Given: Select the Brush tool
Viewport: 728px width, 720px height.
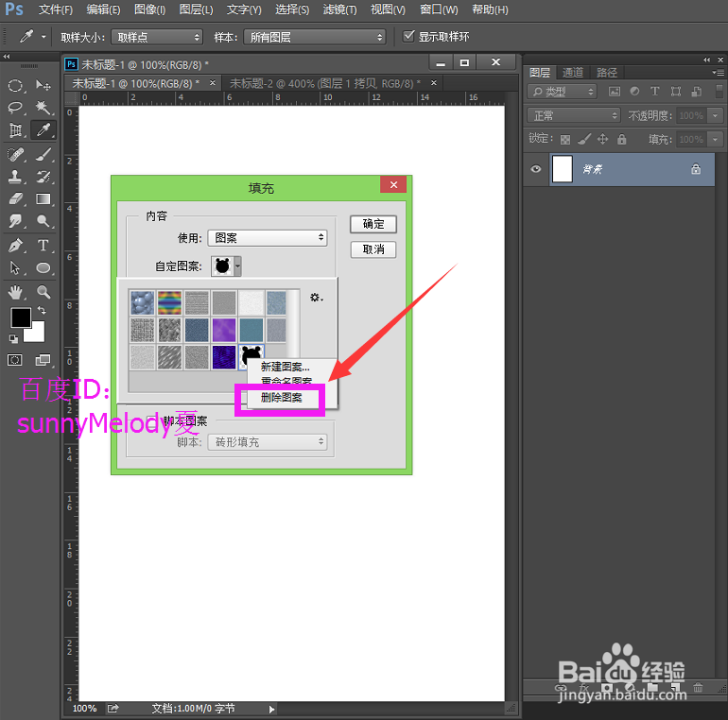Looking at the screenshot, I should 43,154.
